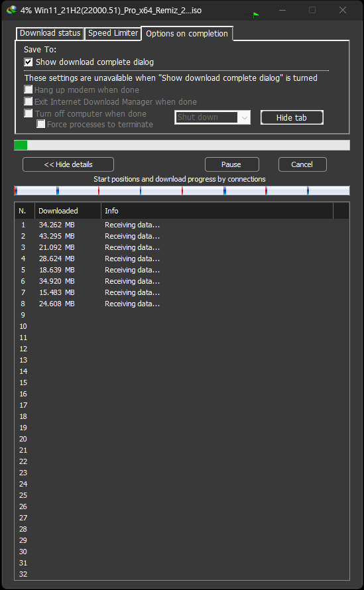This screenshot has height=590, width=364.
Task: Select connection 1 row 34.262 MB
Action: [182, 225]
